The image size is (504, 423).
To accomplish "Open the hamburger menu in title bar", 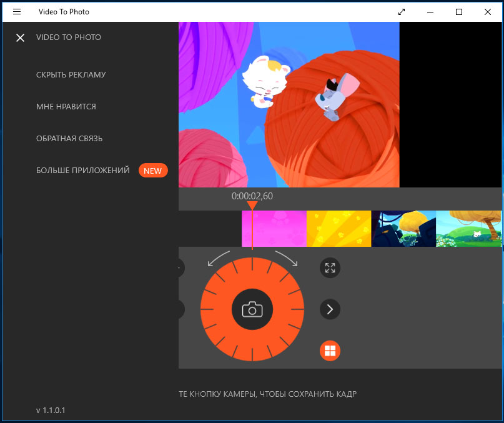I will [x=17, y=12].
